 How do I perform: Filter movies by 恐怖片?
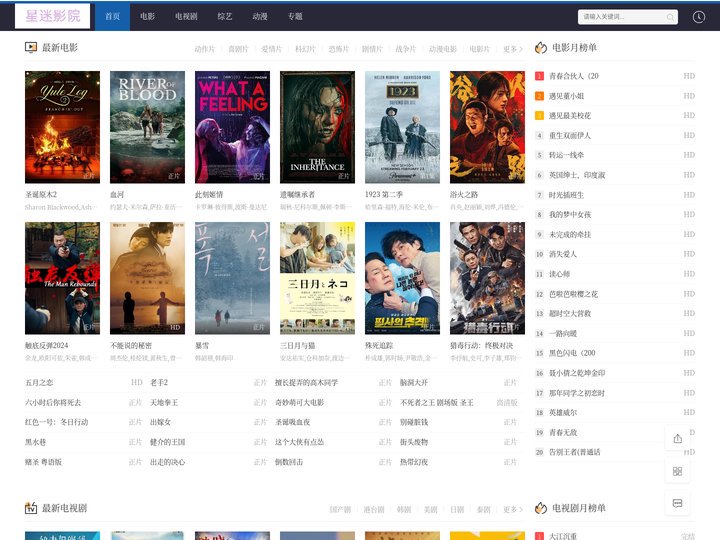click(338, 49)
